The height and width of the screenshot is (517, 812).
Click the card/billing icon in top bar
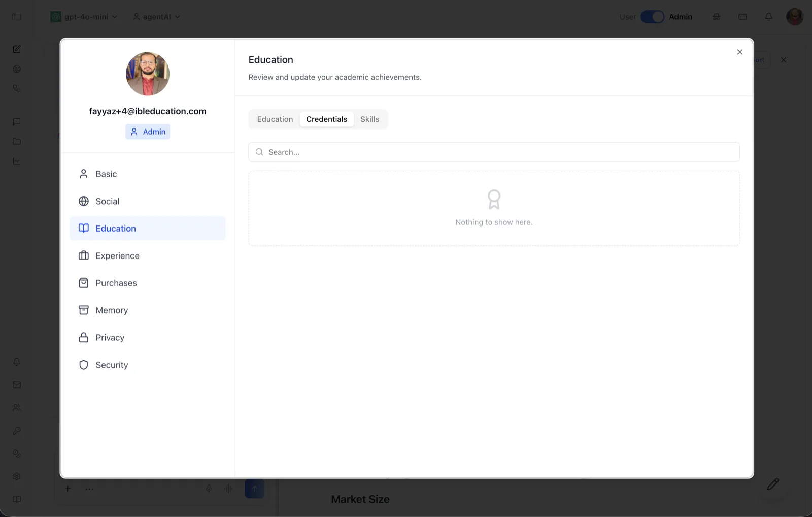[x=742, y=17]
